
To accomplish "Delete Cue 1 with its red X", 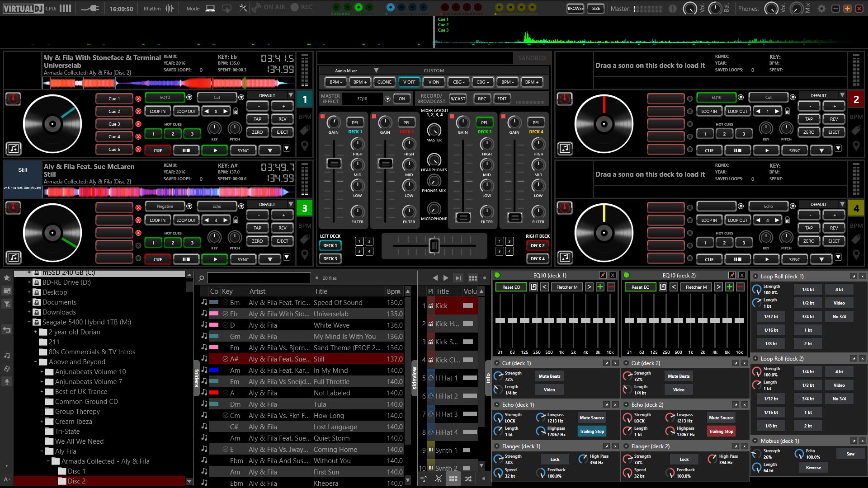I will [138, 99].
